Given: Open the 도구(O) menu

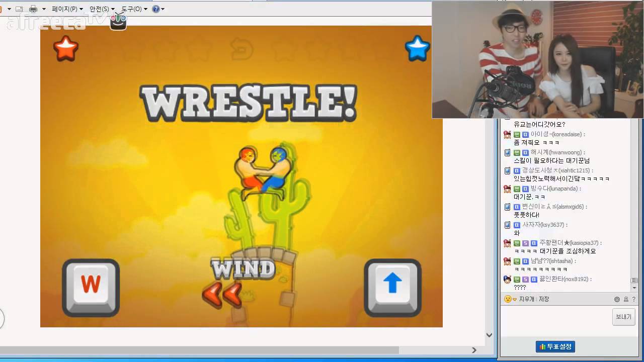Looking at the screenshot, I should point(132,9).
